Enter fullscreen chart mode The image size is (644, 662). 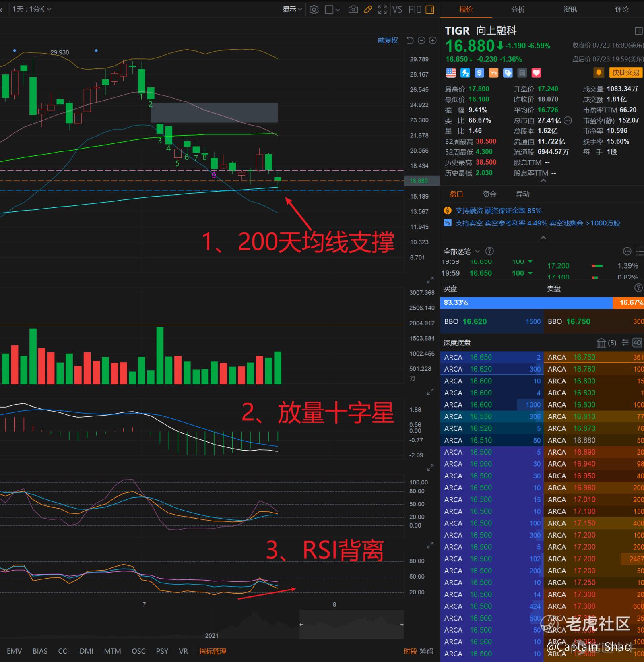(x=382, y=10)
